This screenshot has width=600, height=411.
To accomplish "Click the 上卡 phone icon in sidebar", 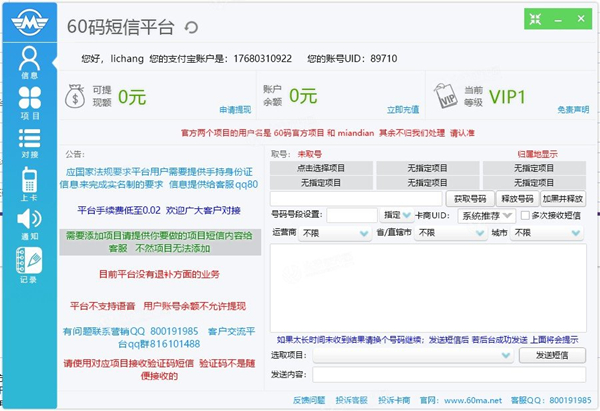I will tap(30, 184).
